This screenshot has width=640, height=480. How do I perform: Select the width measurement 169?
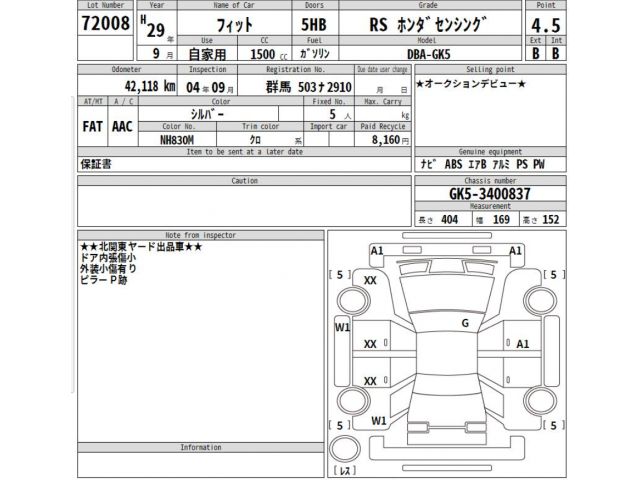(x=501, y=220)
